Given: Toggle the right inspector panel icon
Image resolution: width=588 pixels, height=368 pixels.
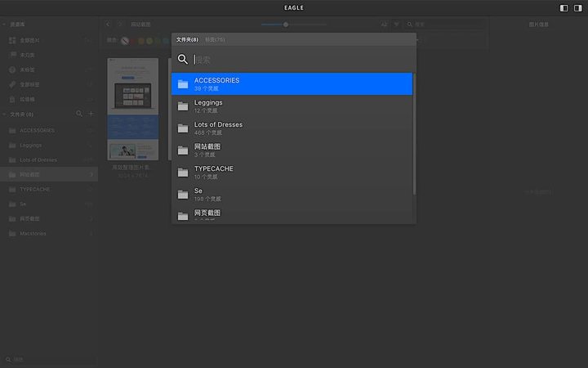Looking at the screenshot, I should coord(577,8).
